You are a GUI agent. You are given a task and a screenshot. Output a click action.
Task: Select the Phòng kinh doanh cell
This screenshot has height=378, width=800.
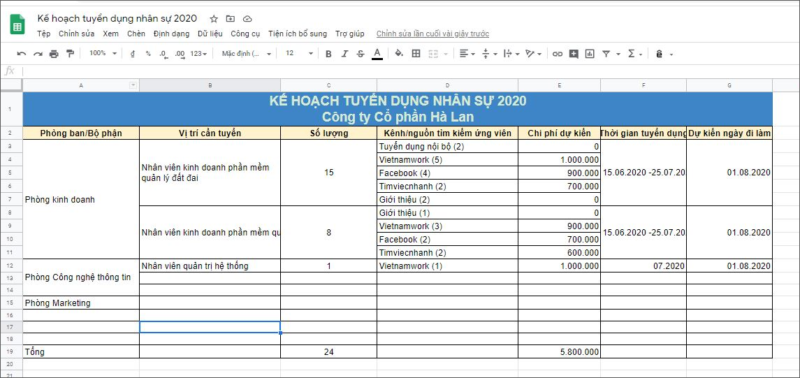pyautogui.click(x=81, y=199)
